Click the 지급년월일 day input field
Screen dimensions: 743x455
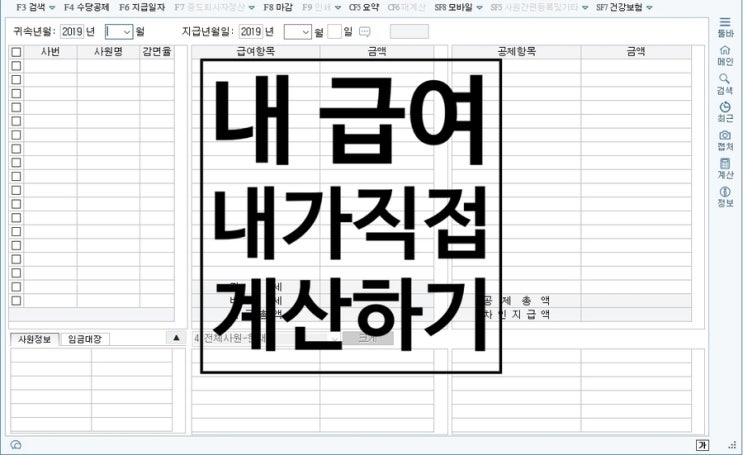coord(335,32)
